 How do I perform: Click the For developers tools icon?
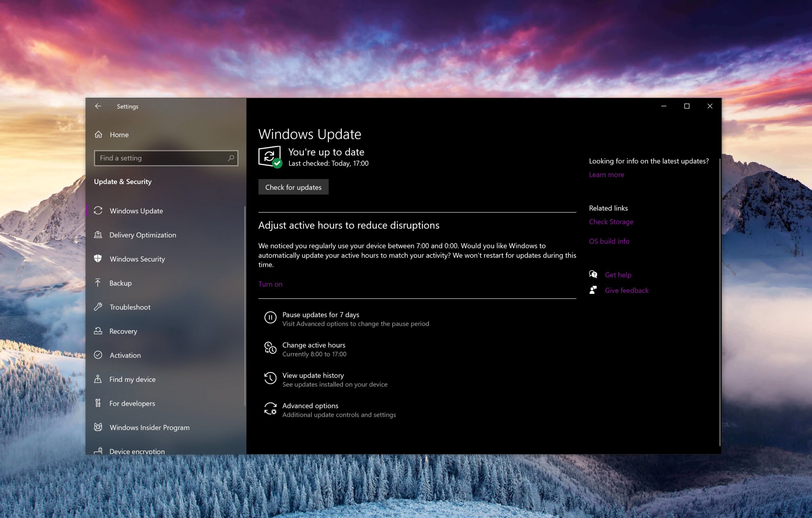98,403
